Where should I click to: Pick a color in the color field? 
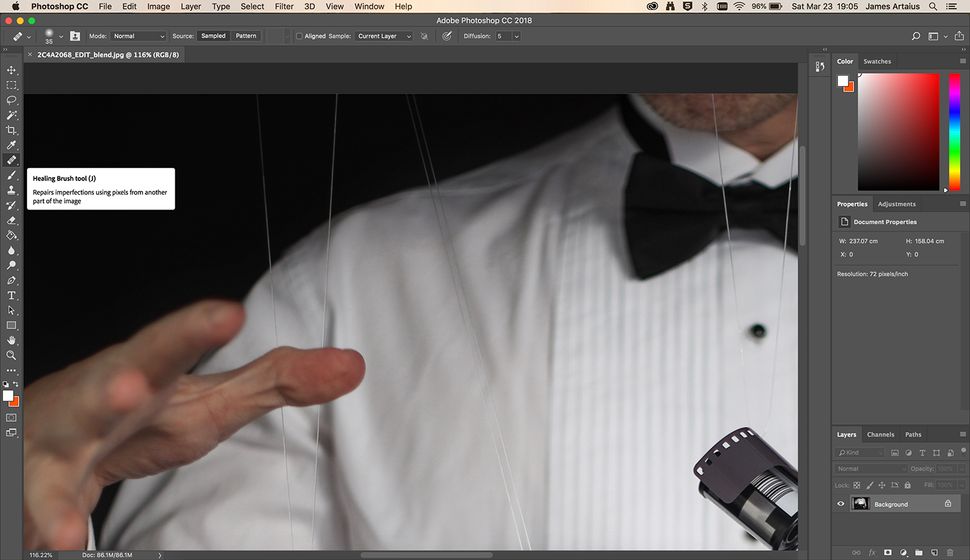[x=898, y=132]
